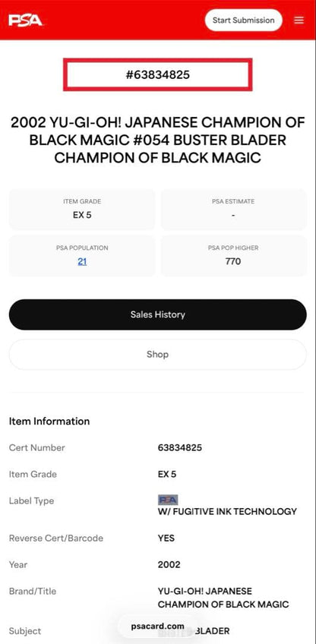The height and width of the screenshot is (644, 316).
Task: Open Sales History
Action: tap(158, 314)
